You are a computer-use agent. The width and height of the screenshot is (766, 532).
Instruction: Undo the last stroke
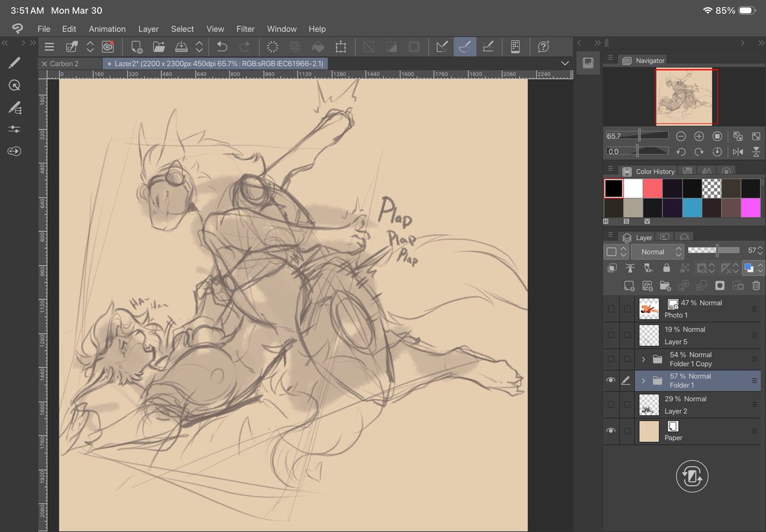(x=222, y=47)
